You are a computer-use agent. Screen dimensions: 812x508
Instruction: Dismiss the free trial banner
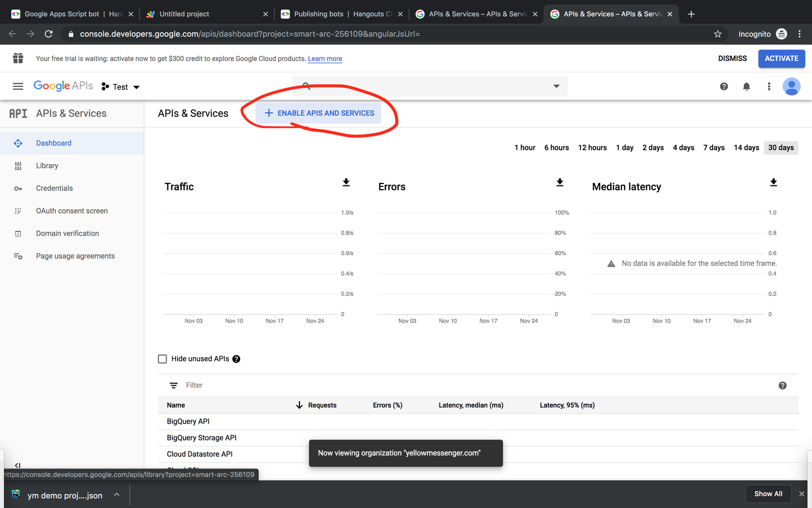(x=732, y=58)
